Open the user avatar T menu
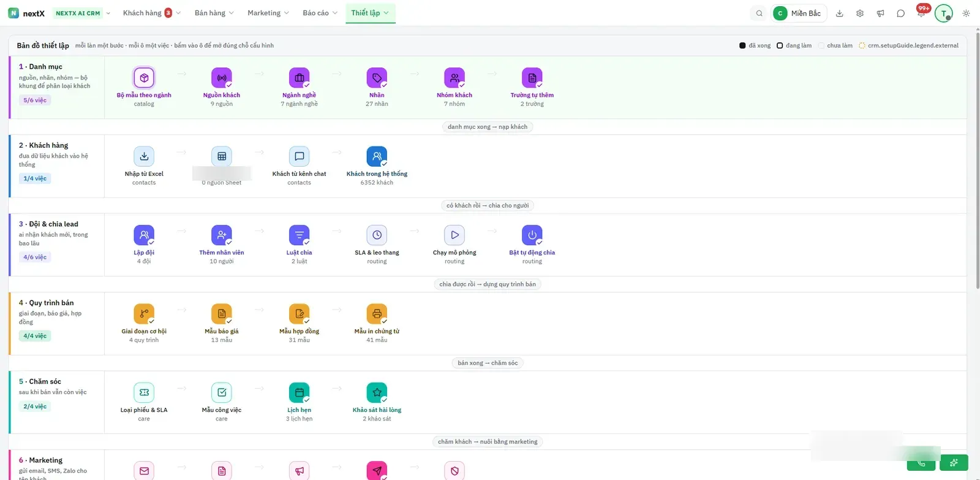 944,13
